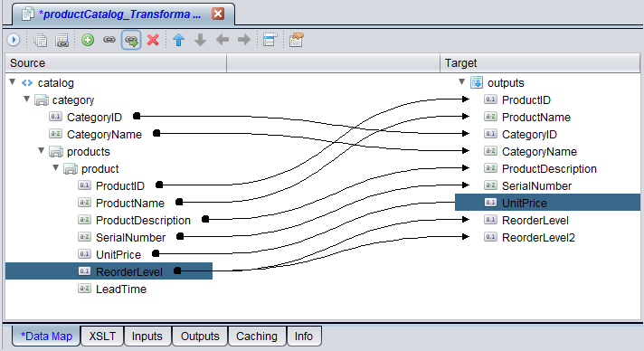The image size is (644, 351).
Task: Select the product source node
Action: [100, 169]
